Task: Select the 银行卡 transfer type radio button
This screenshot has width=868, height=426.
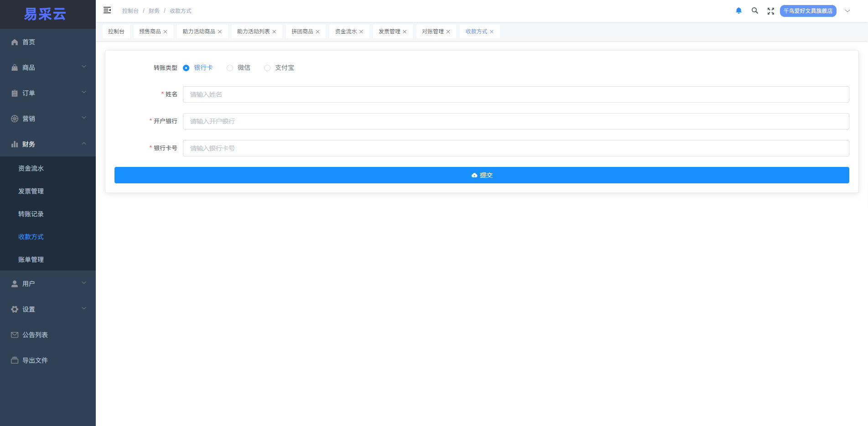Action: [186, 68]
